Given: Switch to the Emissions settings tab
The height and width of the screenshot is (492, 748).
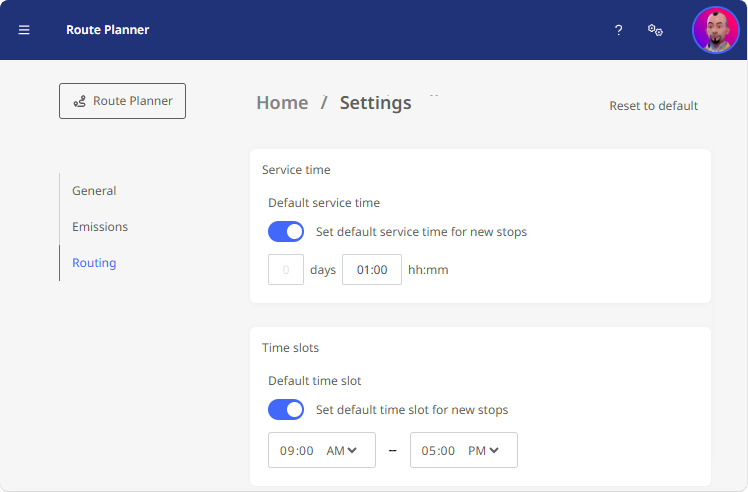Looking at the screenshot, I should (100, 227).
